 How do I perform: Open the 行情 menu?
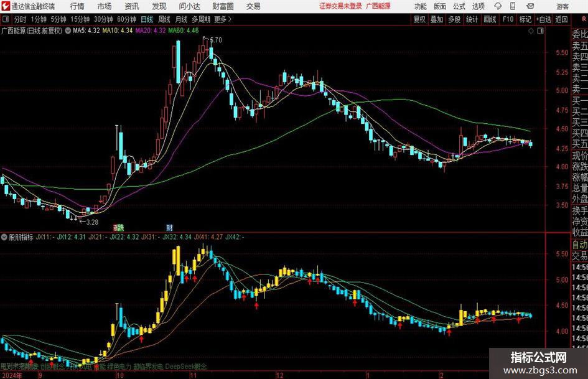[77, 6]
